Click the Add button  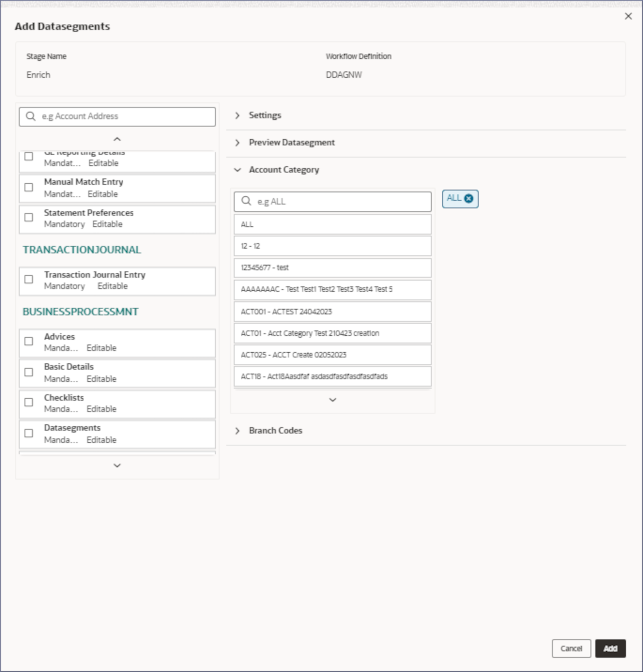click(x=610, y=648)
